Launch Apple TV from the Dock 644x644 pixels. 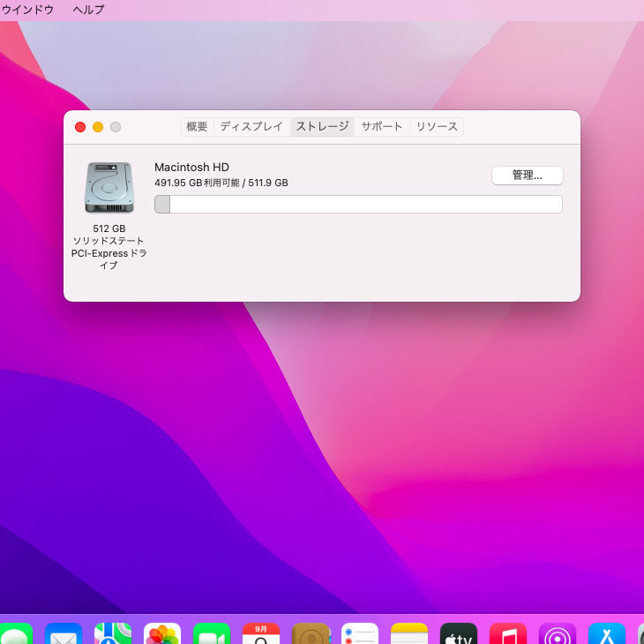[459, 633]
